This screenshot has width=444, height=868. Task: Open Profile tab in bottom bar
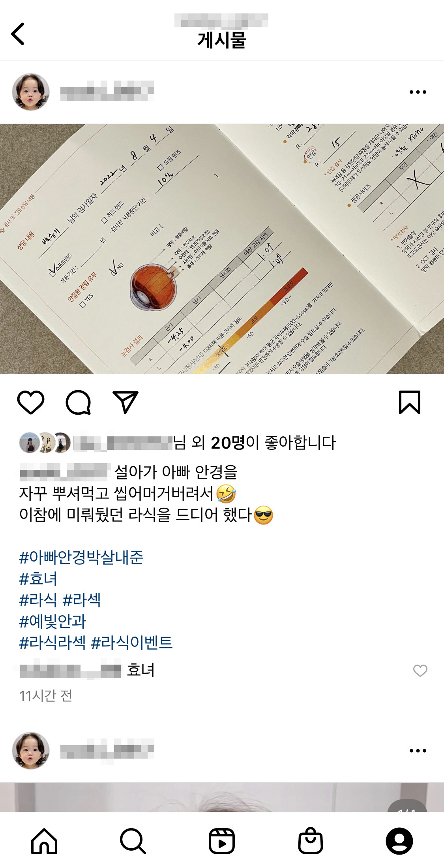399,841
